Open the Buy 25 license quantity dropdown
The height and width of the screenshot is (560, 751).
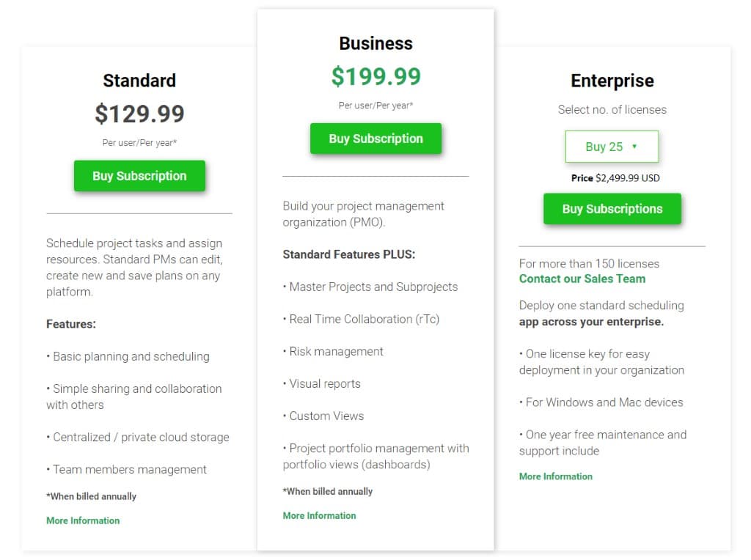612,147
